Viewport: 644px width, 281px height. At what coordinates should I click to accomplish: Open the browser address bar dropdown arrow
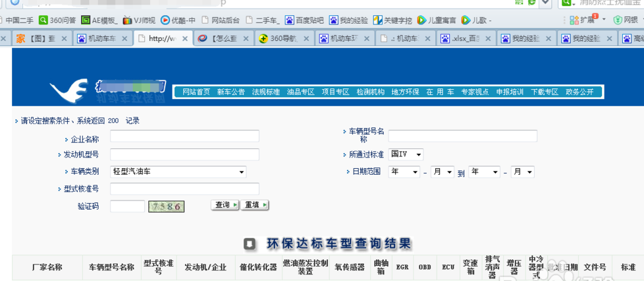coord(545,3)
